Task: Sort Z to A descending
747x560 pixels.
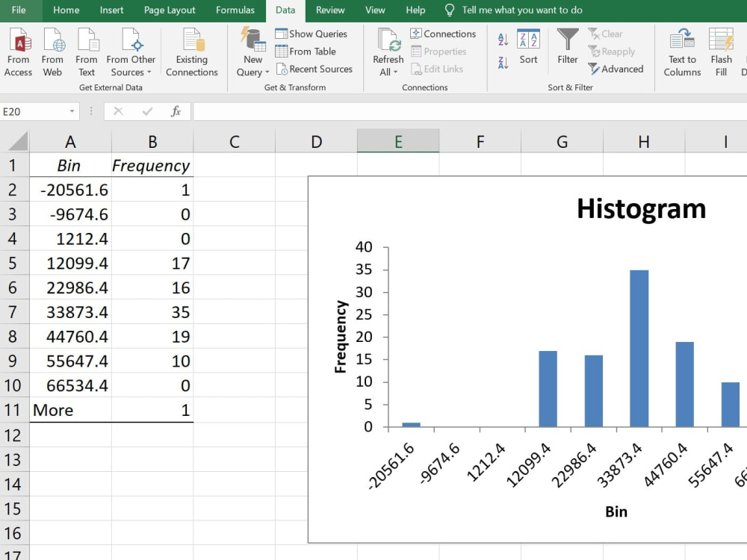Action: 503,63
